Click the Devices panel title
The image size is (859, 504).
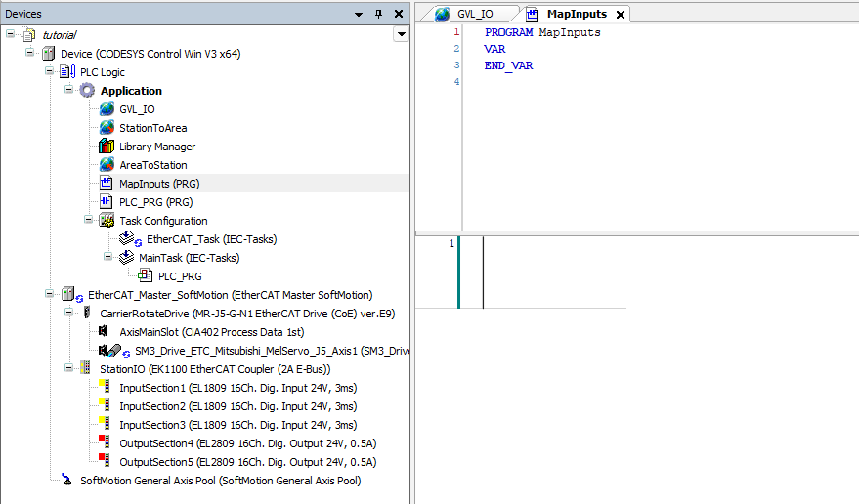pos(23,14)
